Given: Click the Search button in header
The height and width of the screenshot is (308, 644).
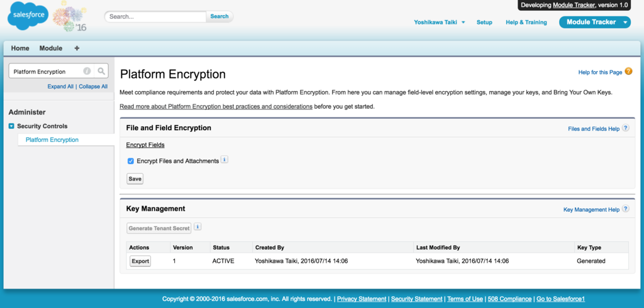Looking at the screenshot, I should 219,16.
